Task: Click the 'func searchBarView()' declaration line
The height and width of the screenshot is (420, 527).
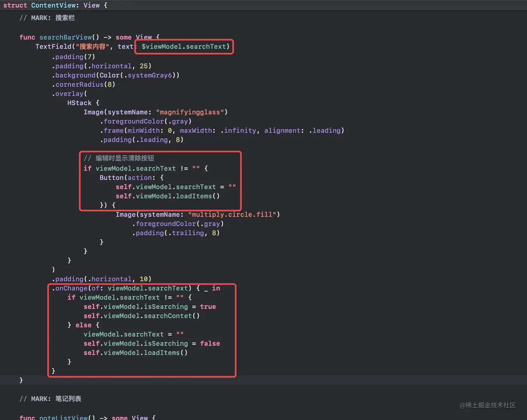Action: [x=90, y=37]
